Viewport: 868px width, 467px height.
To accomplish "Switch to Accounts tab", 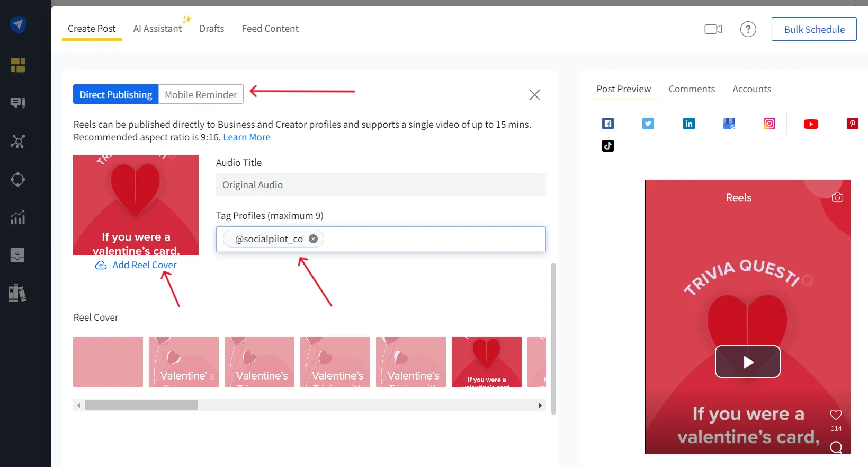I will pyautogui.click(x=751, y=89).
